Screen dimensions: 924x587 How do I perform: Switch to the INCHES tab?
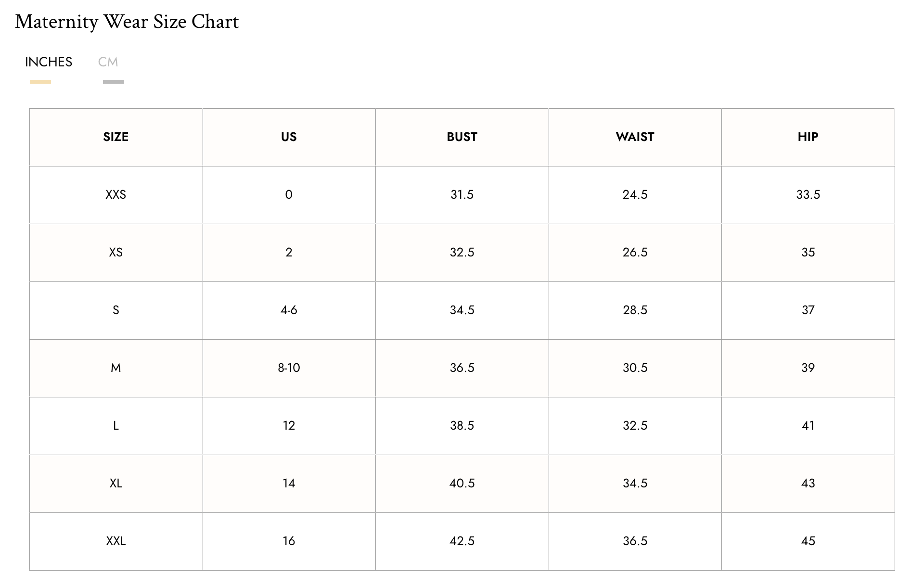point(49,62)
